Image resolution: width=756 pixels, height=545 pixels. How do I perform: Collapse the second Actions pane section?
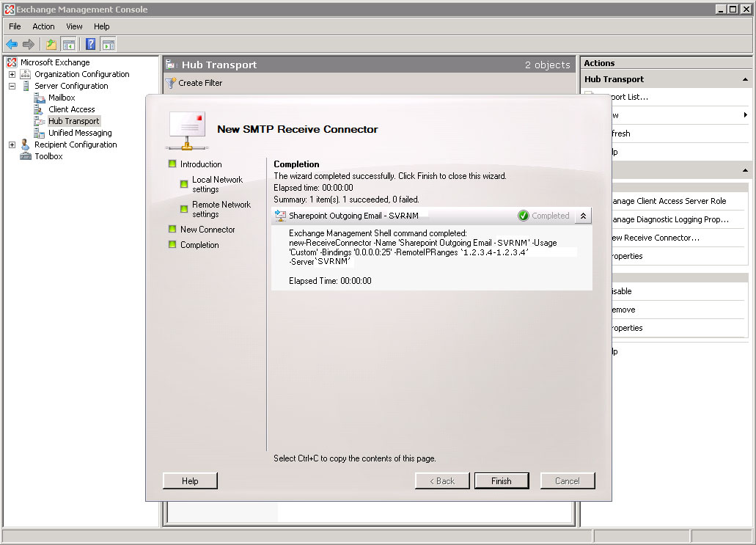[x=745, y=170]
